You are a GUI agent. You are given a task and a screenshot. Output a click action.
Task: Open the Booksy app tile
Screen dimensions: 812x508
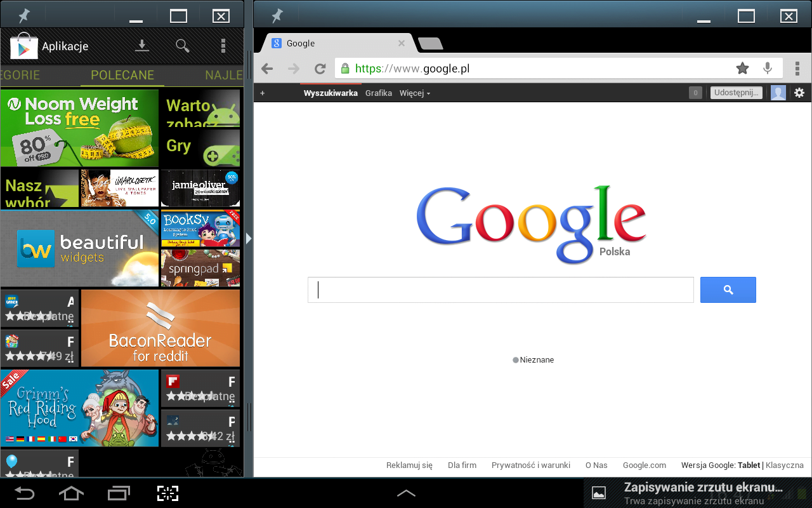click(x=200, y=229)
